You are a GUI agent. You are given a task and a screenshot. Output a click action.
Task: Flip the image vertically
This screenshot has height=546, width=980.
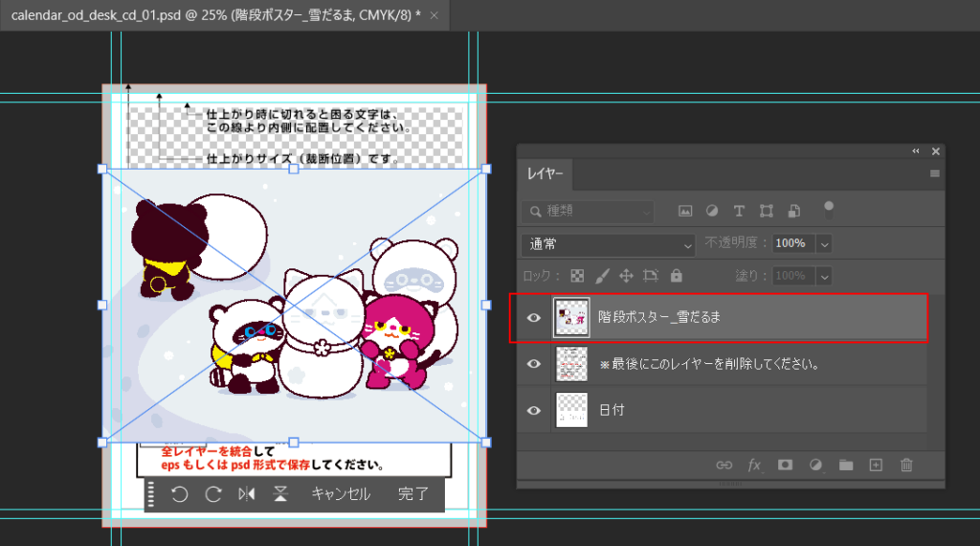(x=280, y=494)
